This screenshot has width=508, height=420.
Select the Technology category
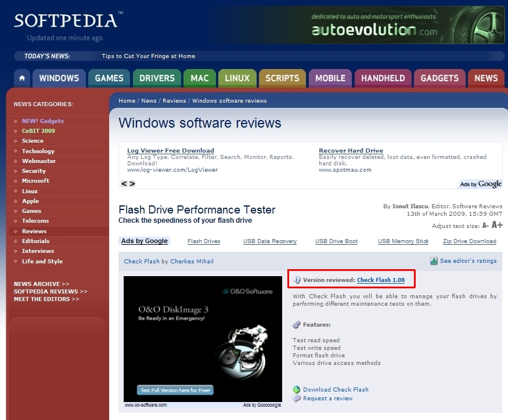pyautogui.click(x=38, y=151)
